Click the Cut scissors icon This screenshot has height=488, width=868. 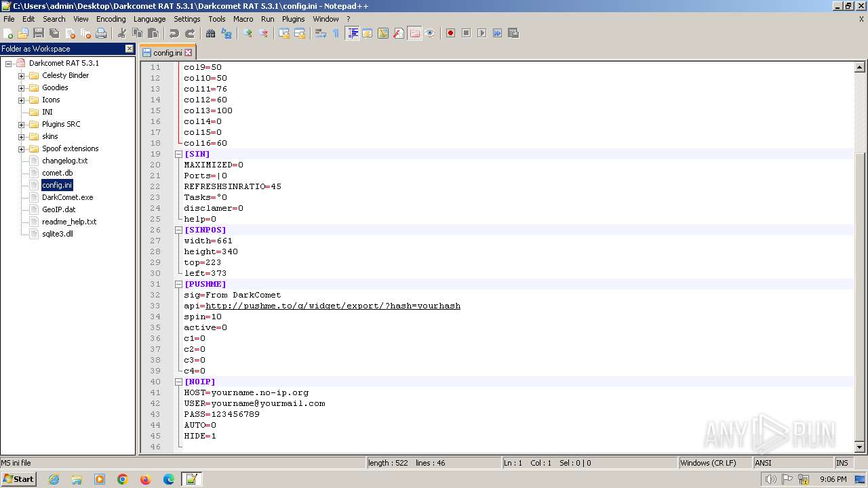[122, 33]
